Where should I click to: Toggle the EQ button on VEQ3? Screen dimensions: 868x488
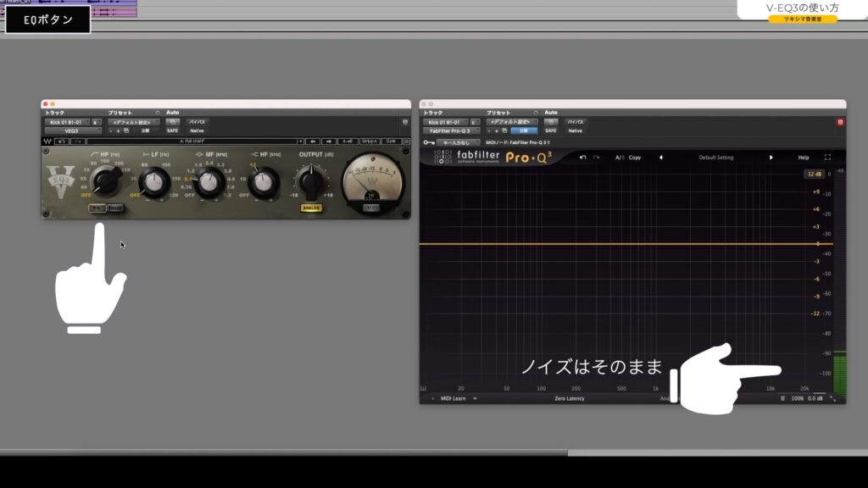[97, 208]
